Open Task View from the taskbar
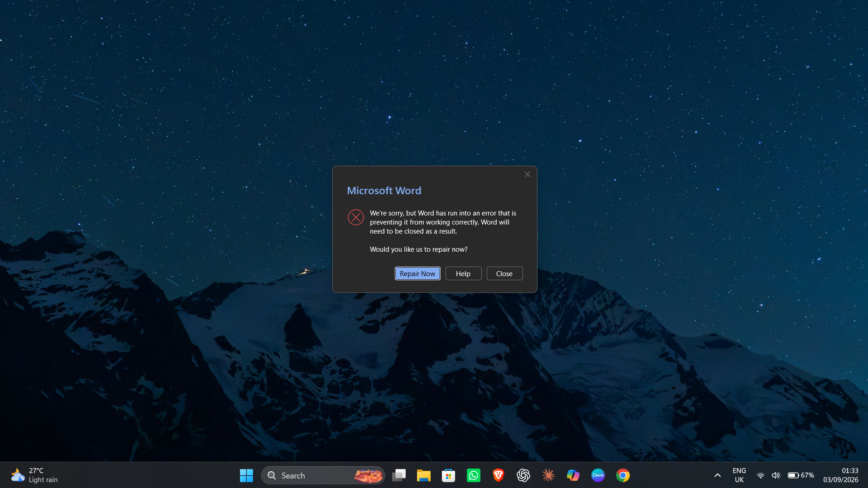 point(399,475)
